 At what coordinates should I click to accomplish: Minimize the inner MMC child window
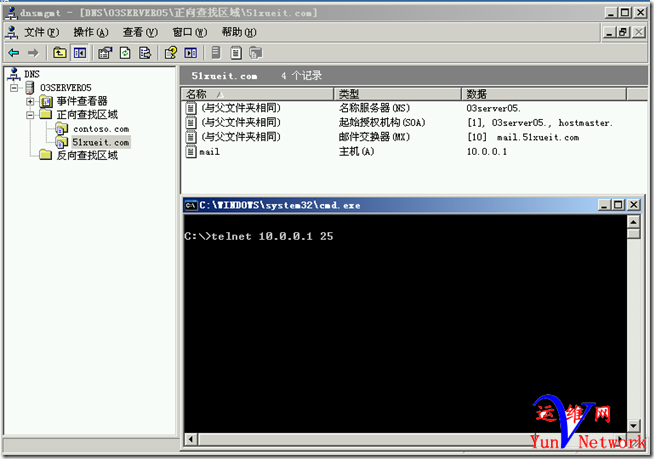[610, 32]
